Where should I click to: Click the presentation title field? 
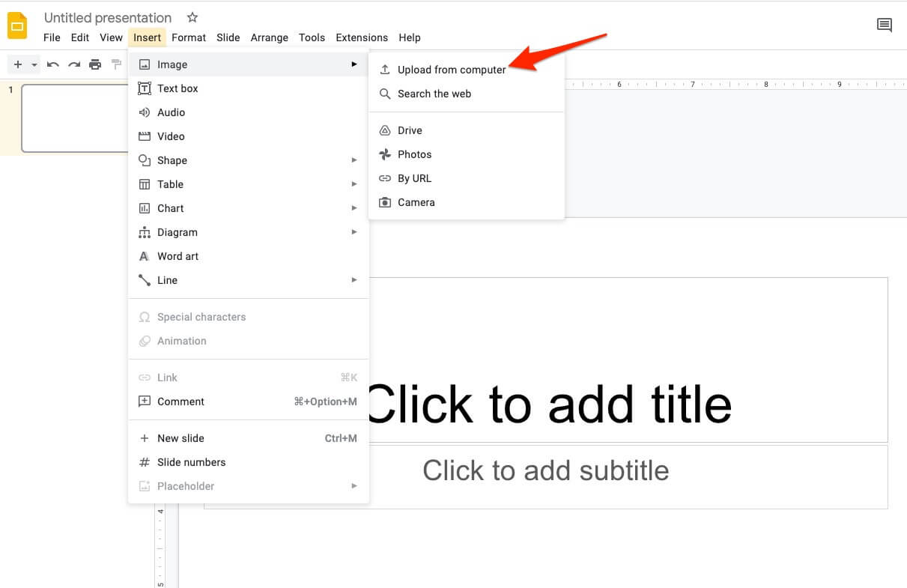click(108, 18)
